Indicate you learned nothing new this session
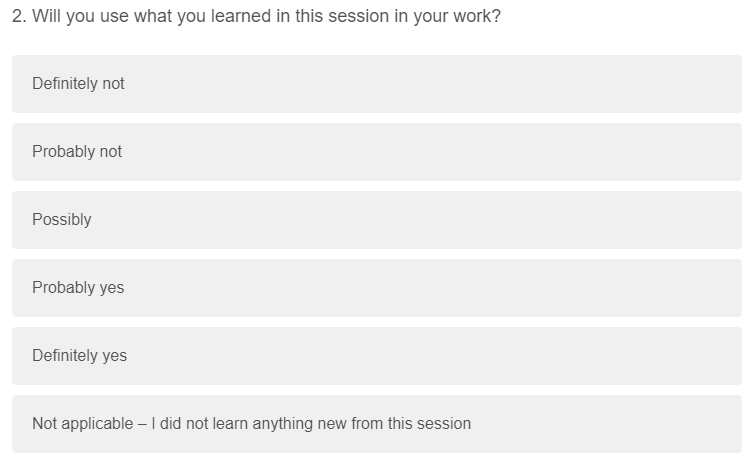 [377, 424]
